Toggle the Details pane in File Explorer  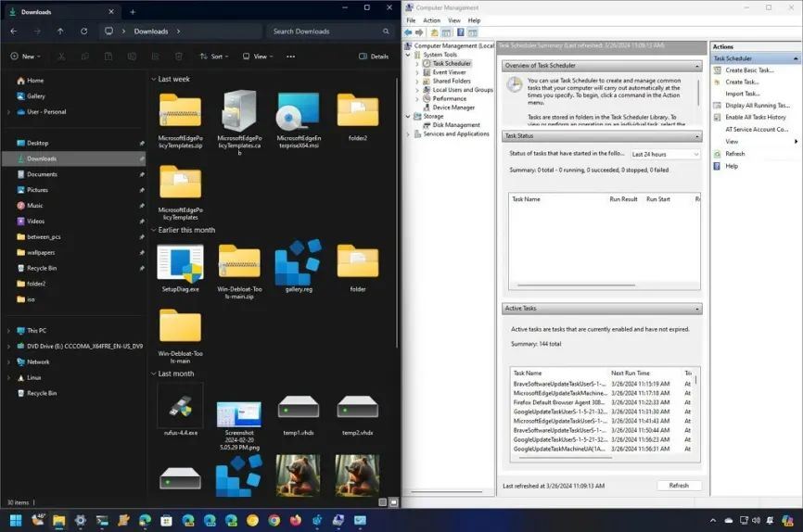click(374, 57)
